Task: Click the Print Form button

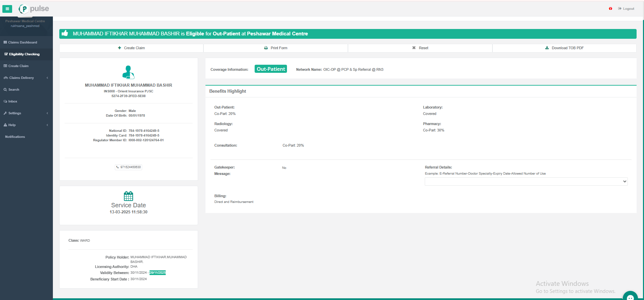Action: point(276,48)
